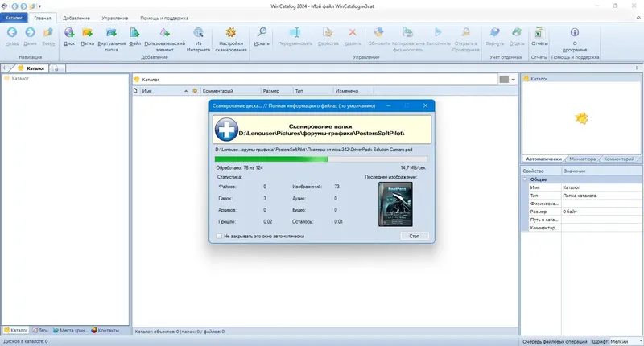Click quick access forward arrow in title bar

click(x=24, y=6)
